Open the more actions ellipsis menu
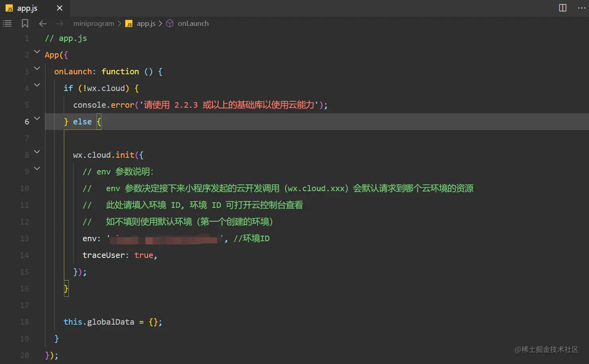This screenshot has width=589, height=364. coord(581,8)
